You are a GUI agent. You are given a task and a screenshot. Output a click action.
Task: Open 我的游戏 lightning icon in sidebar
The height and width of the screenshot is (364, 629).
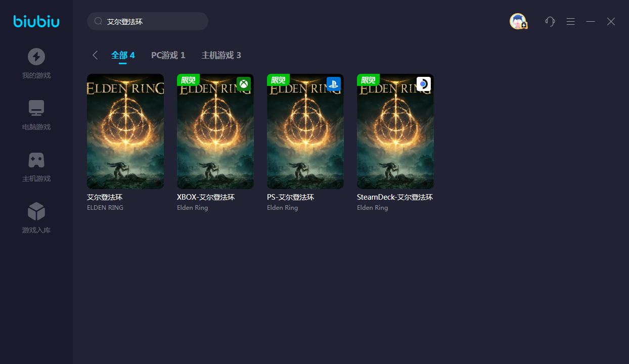pos(36,56)
